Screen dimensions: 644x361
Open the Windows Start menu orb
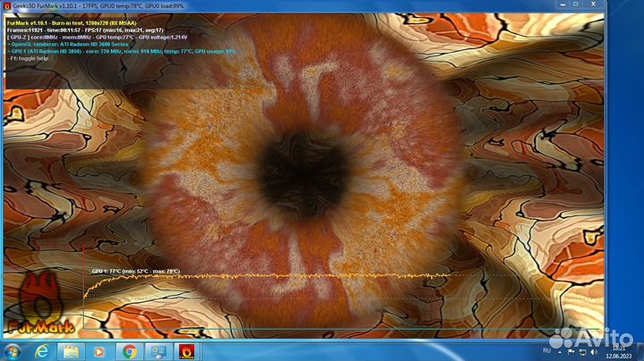click(14, 350)
